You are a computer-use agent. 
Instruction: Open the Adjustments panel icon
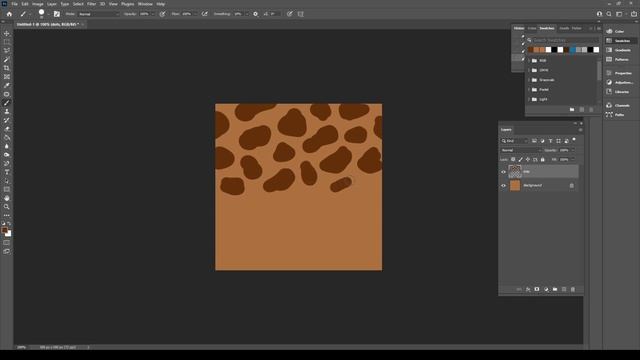tap(609, 82)
